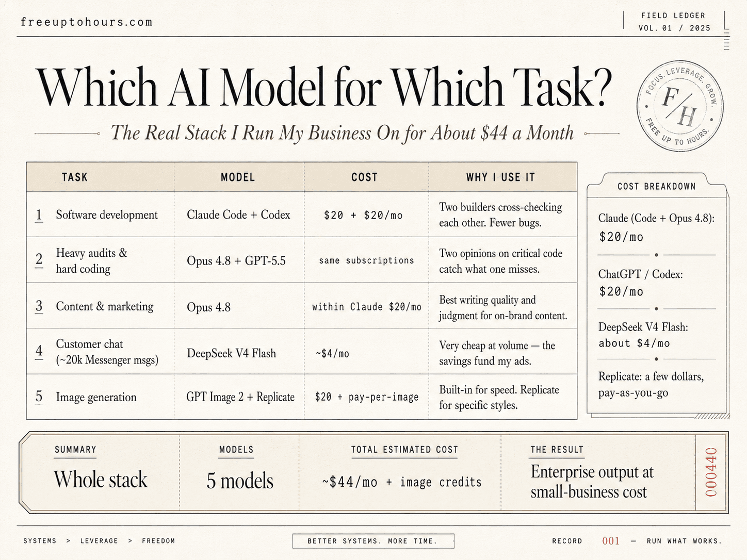The width and height of the screenshot is (747, 560).
Task: Click the RECORD label in the footer
Action: point(567,541)
